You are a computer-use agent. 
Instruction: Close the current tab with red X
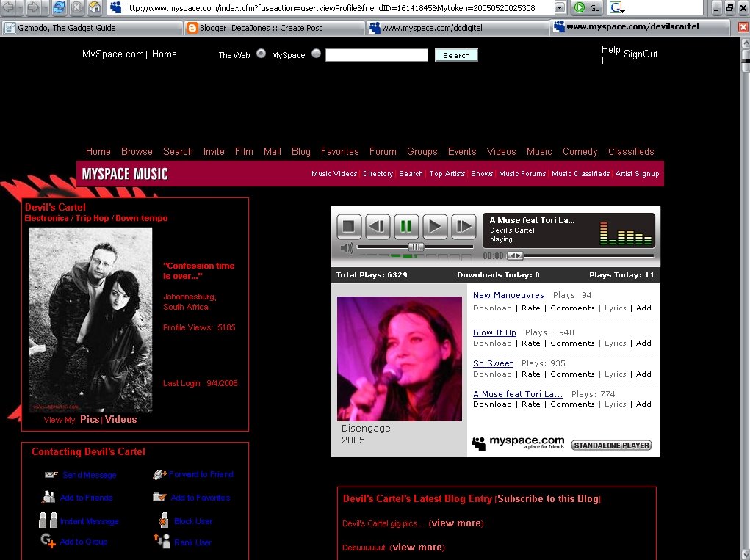click(x=743, y=27)
